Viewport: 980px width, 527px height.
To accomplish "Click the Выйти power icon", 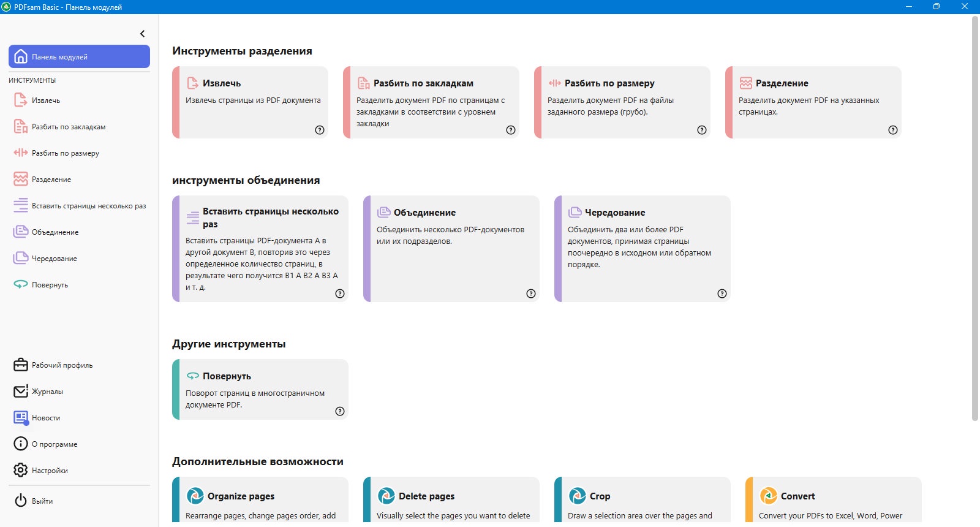I will [21, 501].
